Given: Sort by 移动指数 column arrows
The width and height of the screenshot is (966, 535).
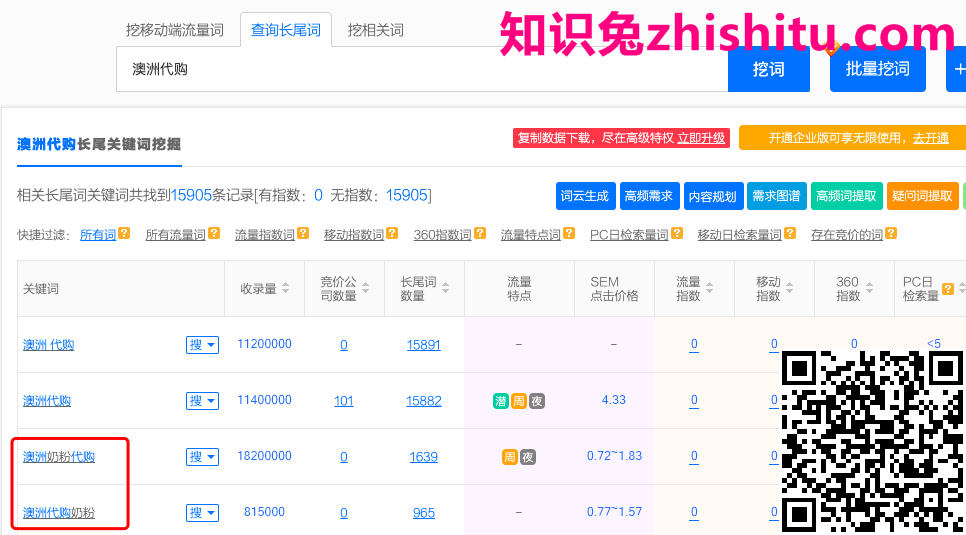Looking at the screenshot, I should [789, 288].
